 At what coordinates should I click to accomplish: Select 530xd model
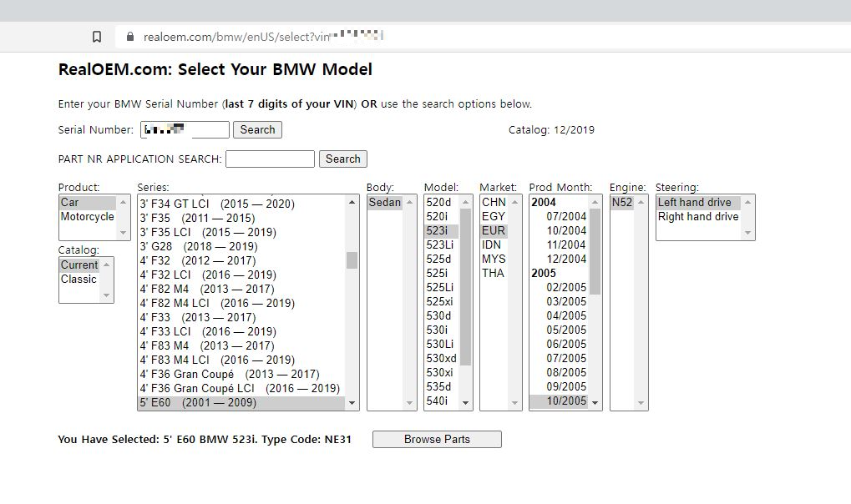441,358
